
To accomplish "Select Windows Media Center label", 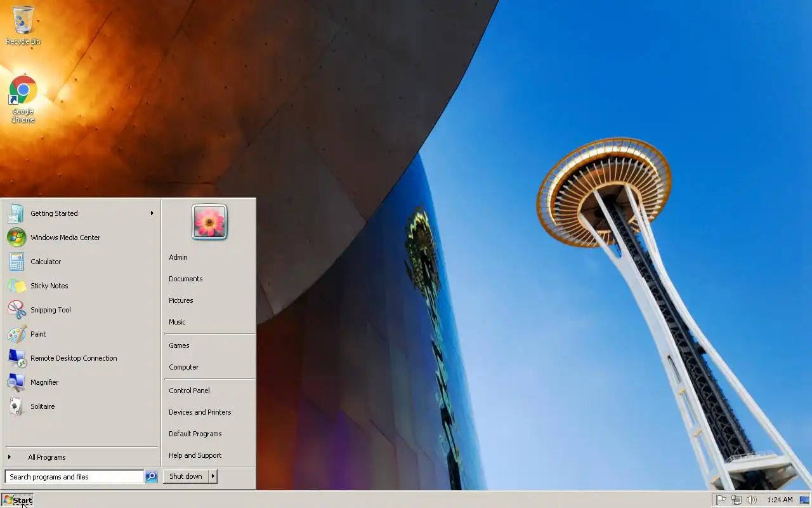I will 65,237.
